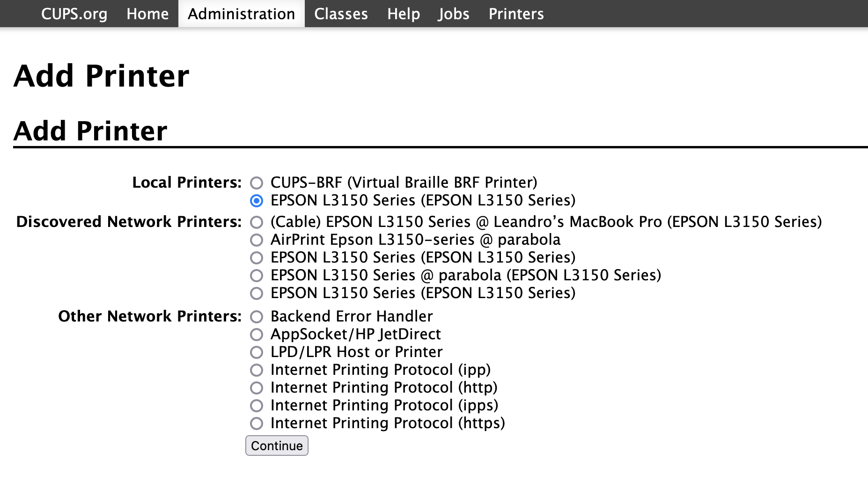The width and height of the screenshot is (868, 482).
Task: Select LPD/LPR Host or Printer option
Action: (257, 352)
